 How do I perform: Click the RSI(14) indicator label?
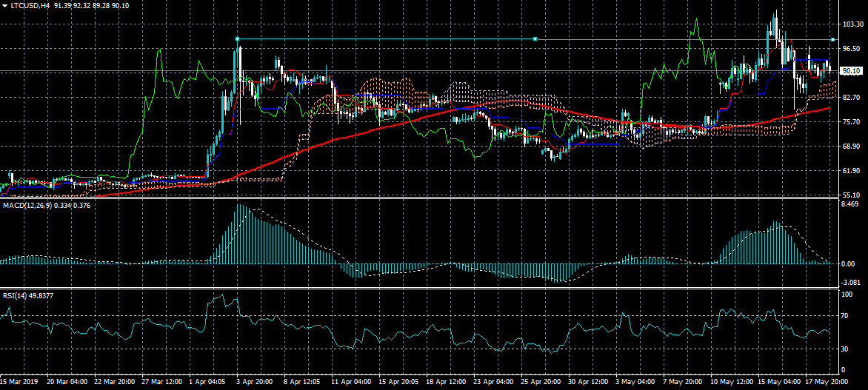click(16, 296)
